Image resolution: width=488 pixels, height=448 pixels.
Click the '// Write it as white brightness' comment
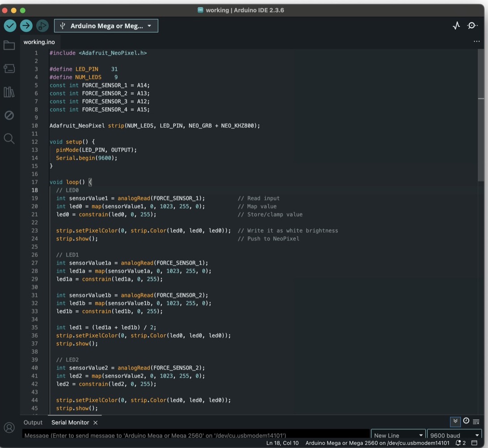click(x=288, y=230)
